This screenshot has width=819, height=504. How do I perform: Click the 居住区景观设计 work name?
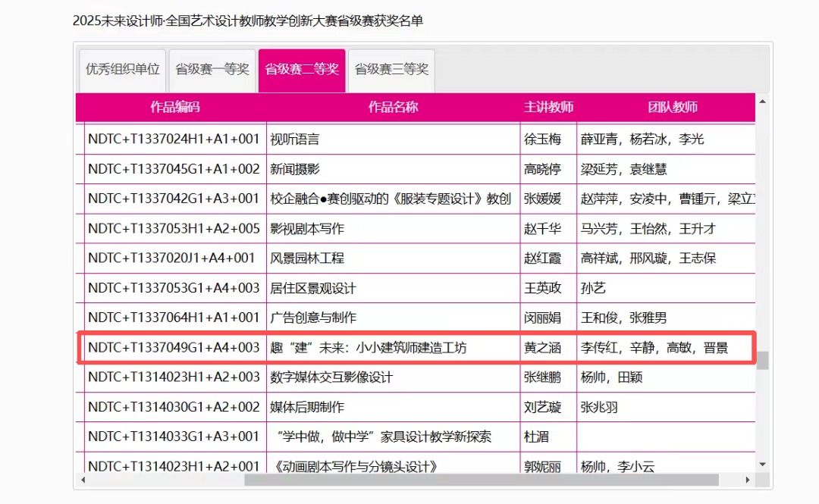click(x=313, y=288)
